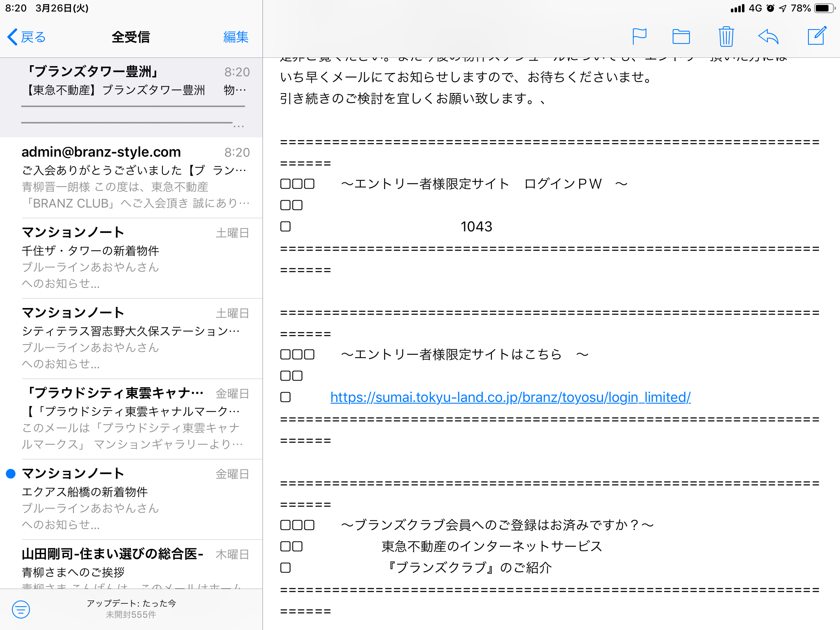Go back with the 戻る button
The height and width of the screenshot is (630, 840).
pos(27,37)
